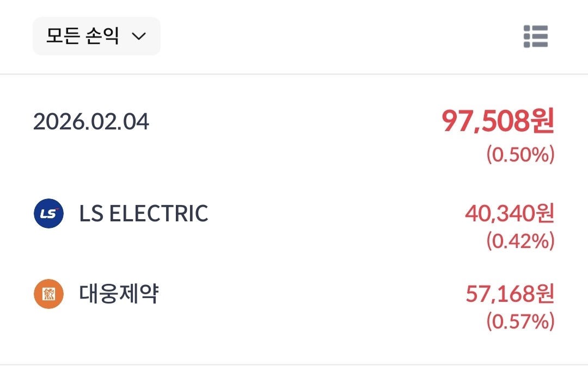
Task: Click the 원 unit after 57,168
Action: tap(544, 294)
